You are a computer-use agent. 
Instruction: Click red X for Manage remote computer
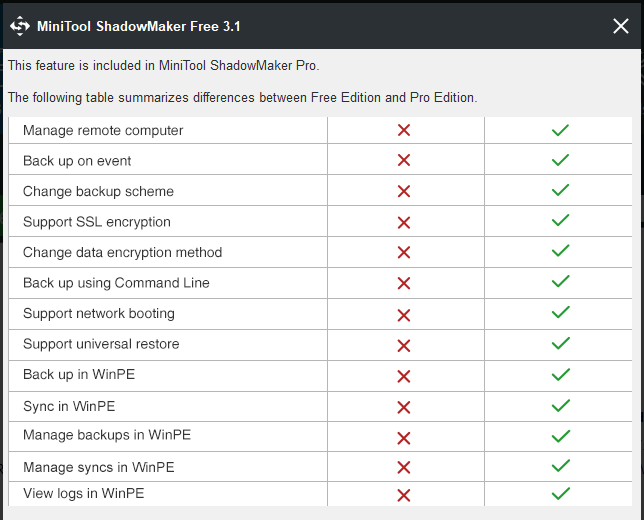point(404,130)
